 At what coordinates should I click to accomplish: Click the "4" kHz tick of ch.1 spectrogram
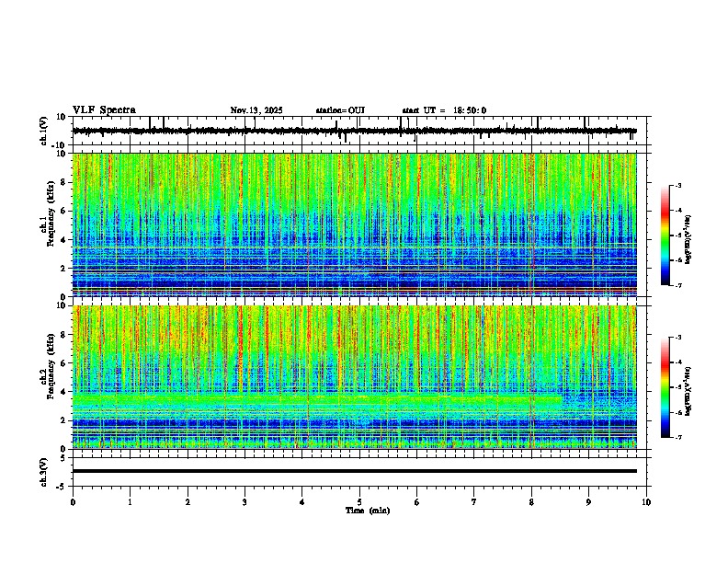(x=63, y=240)
